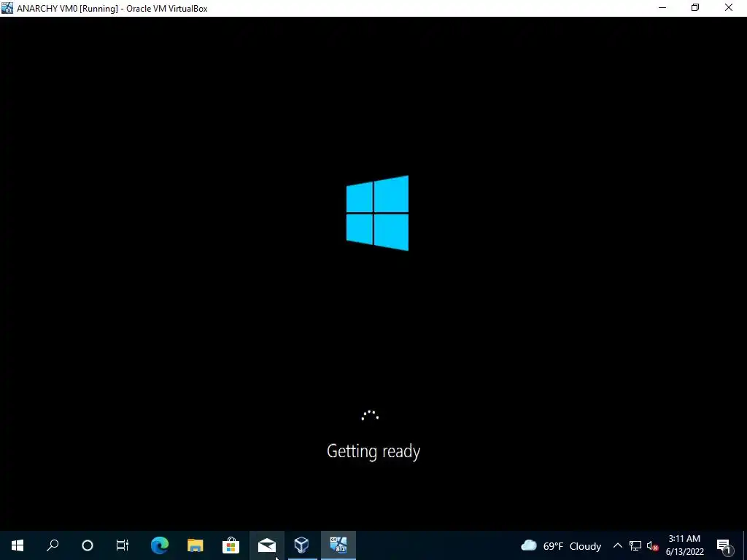The height and width of the screenshot is (560, 747).
Task: Minimize the VirtualBox VM window
Action: pyautogui.click(x=662, y=8)
